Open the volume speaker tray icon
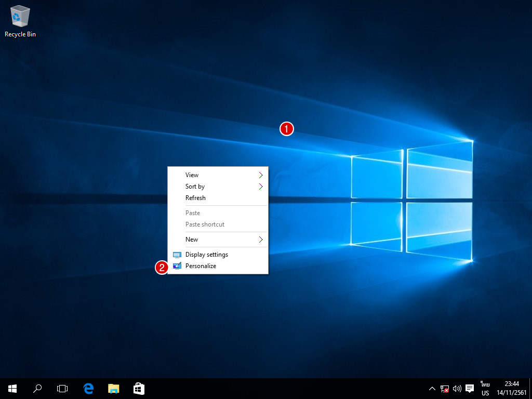This screenshot has width=532, height=399. (457, 389)
